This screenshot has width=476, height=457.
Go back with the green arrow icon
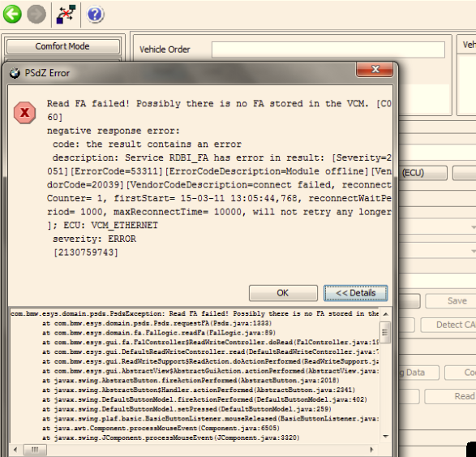click(12, 14)
